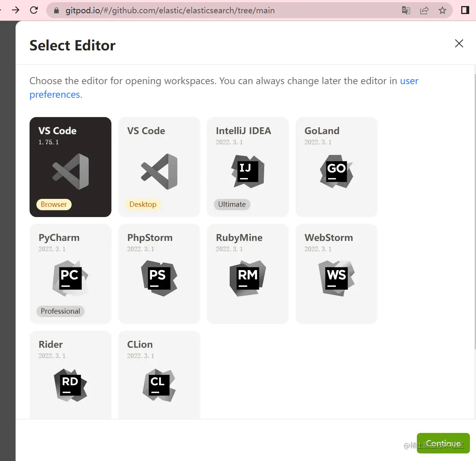Click the WebStorm title text
This screenshot has width=476, height=461.
coord(329,238)
